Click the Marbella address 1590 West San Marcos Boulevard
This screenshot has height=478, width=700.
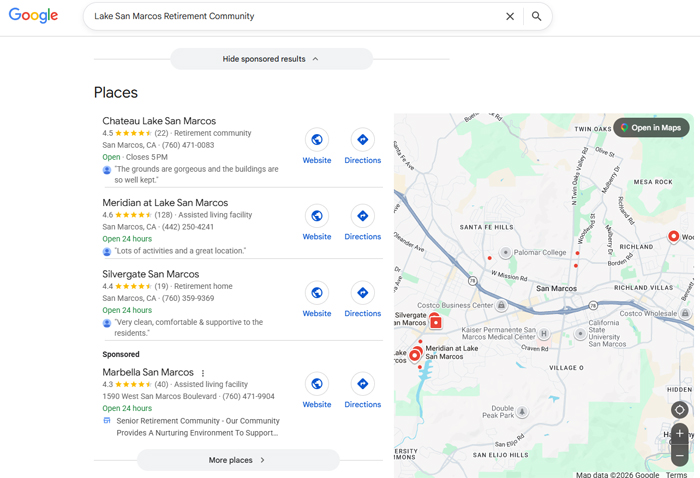pyautogui.click(x=160, y=396)
